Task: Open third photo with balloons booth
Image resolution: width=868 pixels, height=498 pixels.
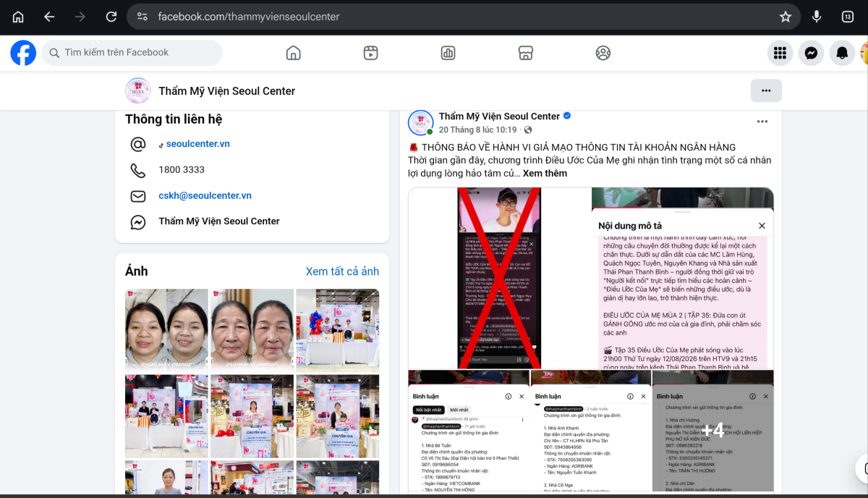Action: point(337,330)
